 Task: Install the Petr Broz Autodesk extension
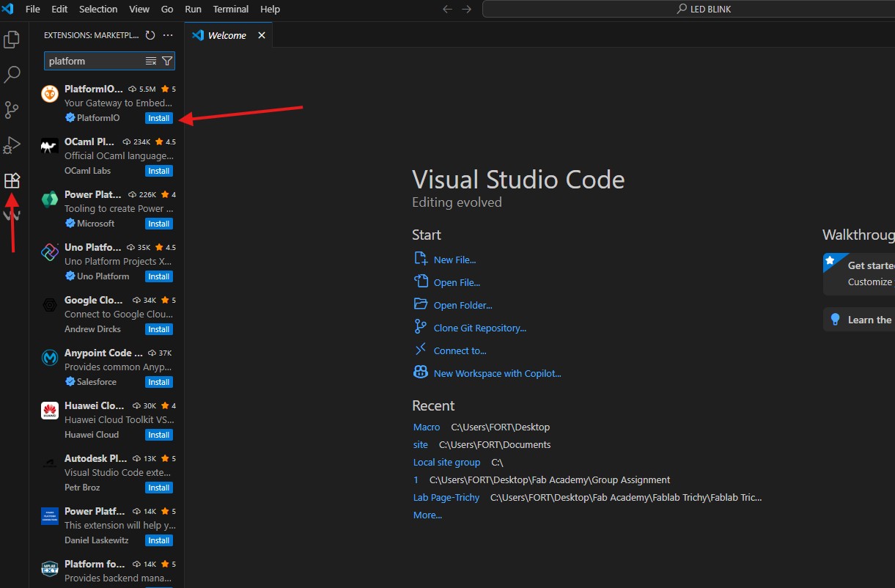click(159, 488)
